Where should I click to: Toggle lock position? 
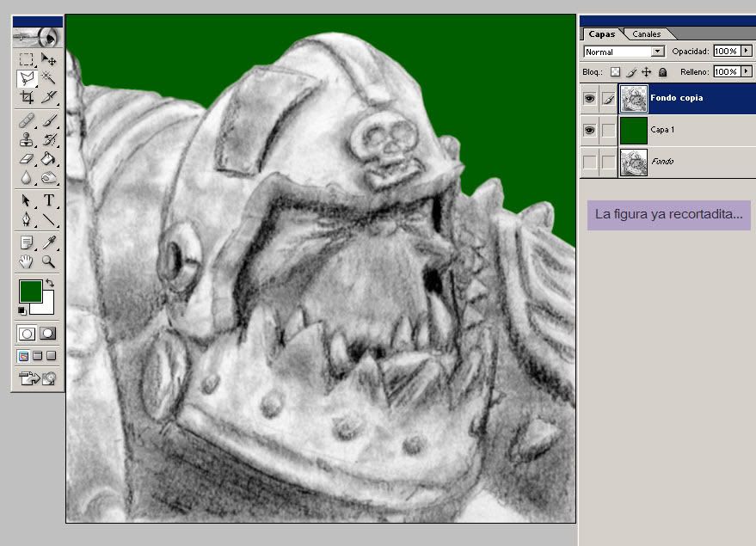647,72
